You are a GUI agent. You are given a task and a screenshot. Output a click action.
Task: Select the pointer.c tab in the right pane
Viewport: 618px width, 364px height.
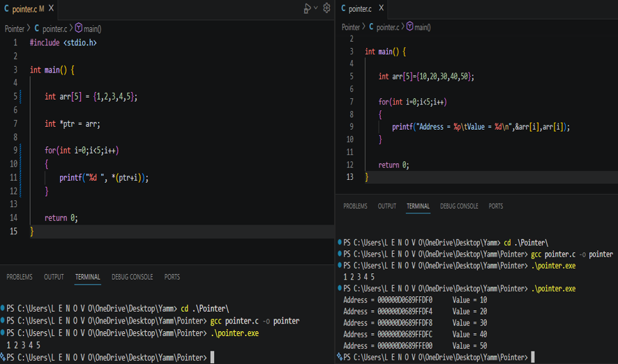point(361,8)
